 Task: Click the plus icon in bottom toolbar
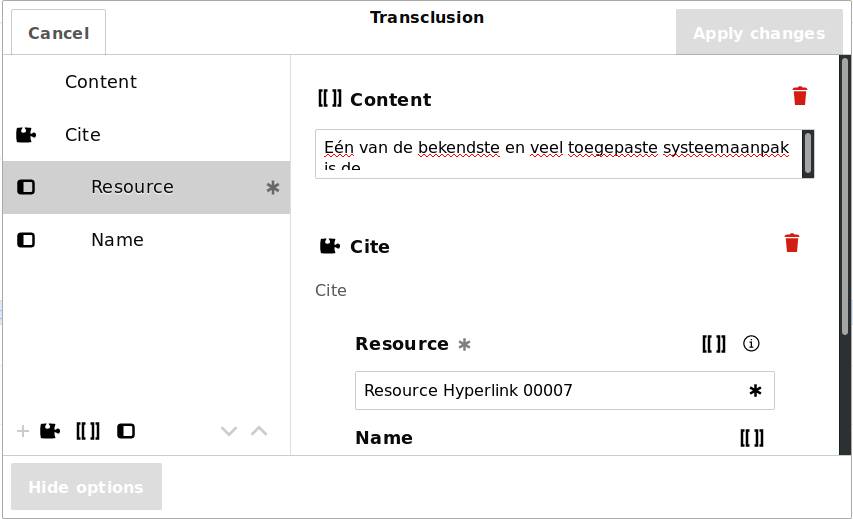pos(23,431)
